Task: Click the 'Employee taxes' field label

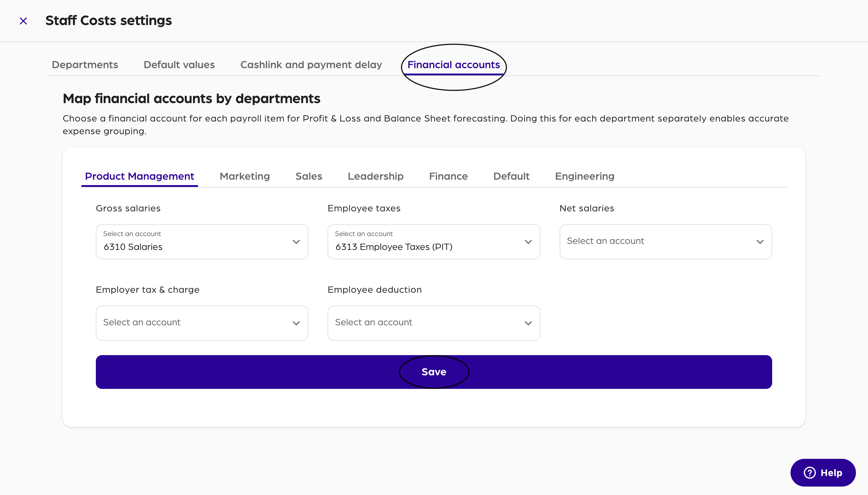Action: [x=364, y=208]
